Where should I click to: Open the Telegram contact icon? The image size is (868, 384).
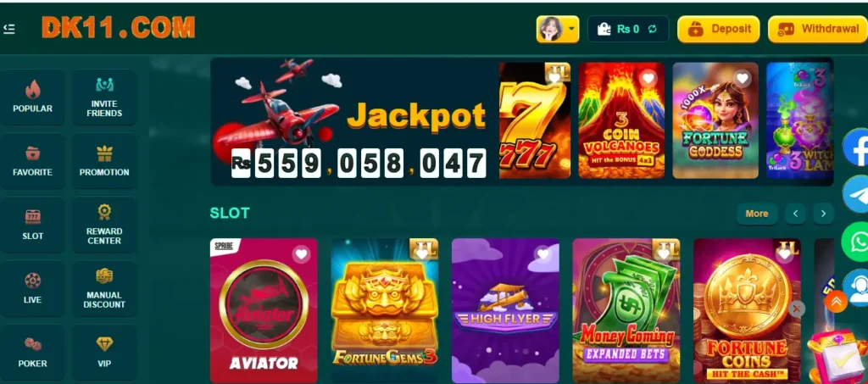pyautogui.click(x=856, y=193)
